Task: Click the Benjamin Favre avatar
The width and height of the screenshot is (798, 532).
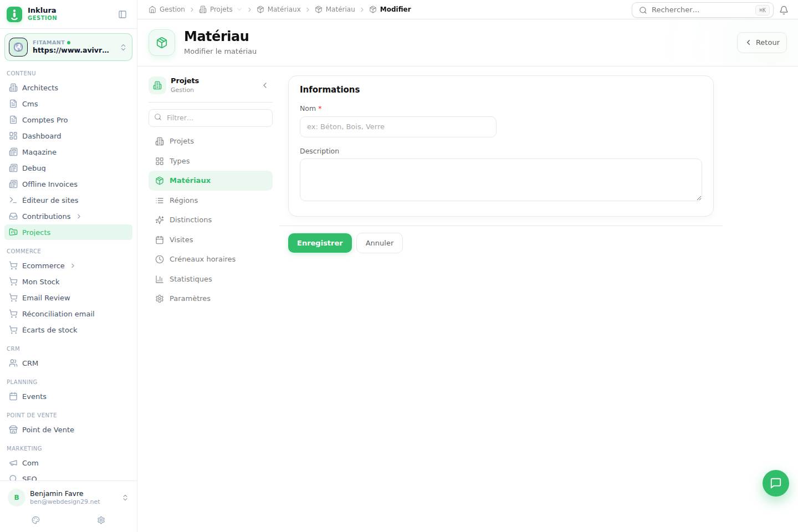Action: (x=17, y=497)
